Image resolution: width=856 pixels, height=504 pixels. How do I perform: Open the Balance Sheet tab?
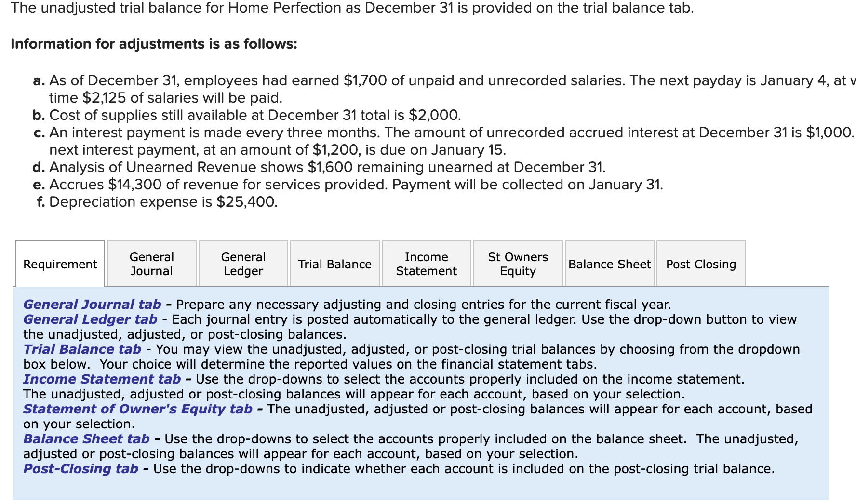609,264
